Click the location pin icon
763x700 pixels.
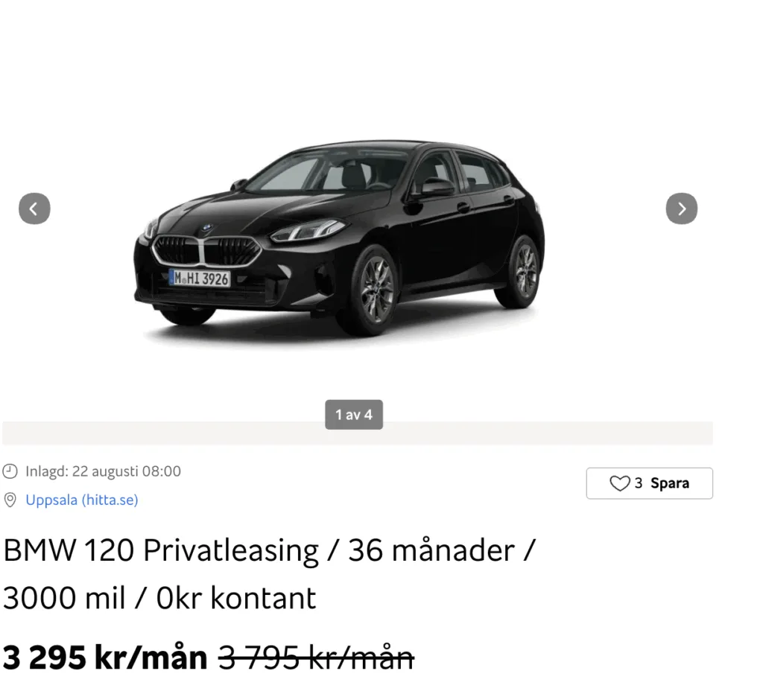click(10, 500)
